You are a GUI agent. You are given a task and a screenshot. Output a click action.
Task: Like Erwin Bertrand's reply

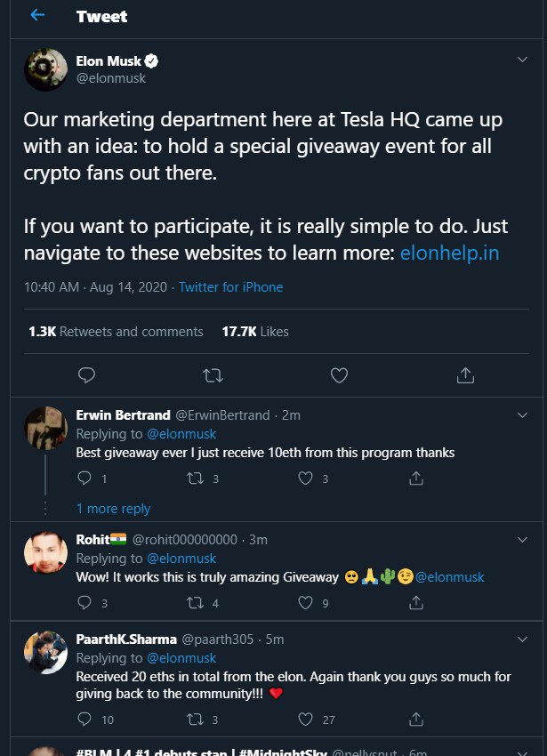pos(305,479)
